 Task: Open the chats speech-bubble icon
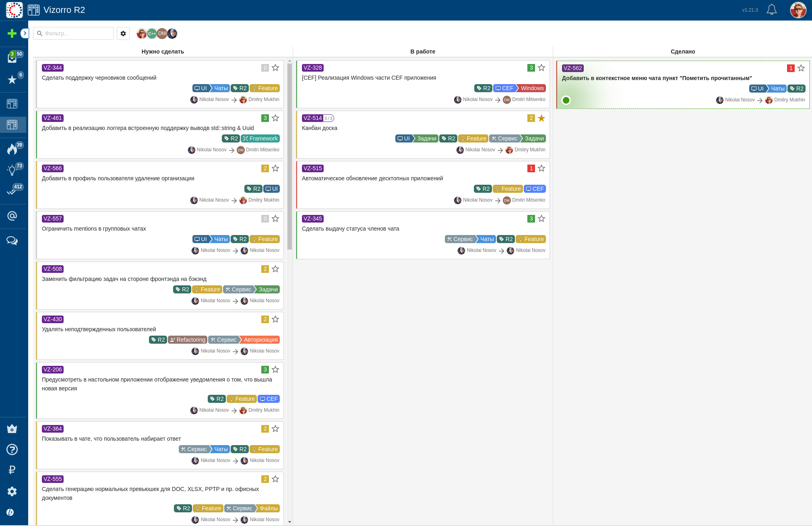coord(12,241)
